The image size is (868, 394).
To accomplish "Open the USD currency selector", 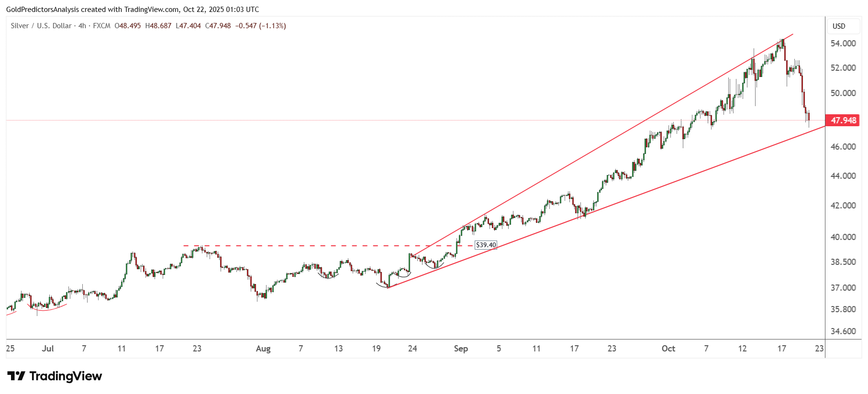I will coord(839,26).
